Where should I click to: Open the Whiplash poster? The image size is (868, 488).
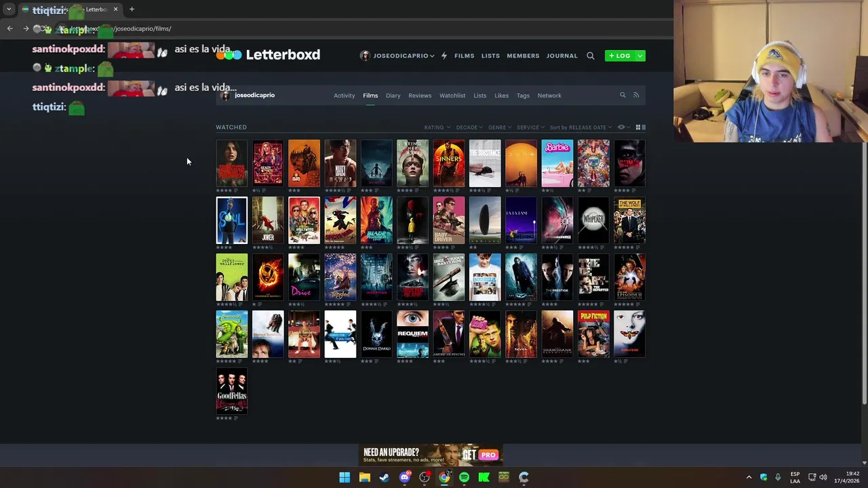[x=593, y=220]
